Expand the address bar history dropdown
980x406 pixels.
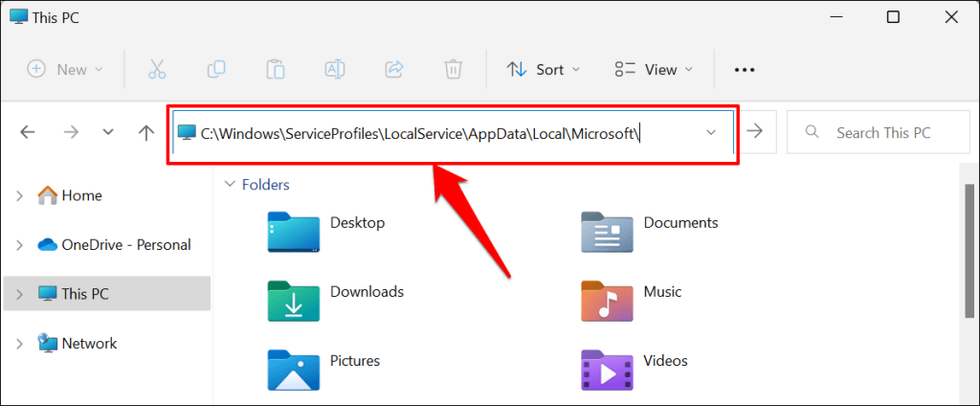(x=711, y=132)
